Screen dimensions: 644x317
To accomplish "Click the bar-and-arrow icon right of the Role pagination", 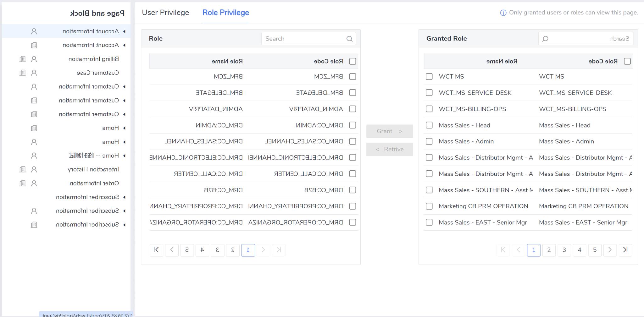I will tap(279, 250).
